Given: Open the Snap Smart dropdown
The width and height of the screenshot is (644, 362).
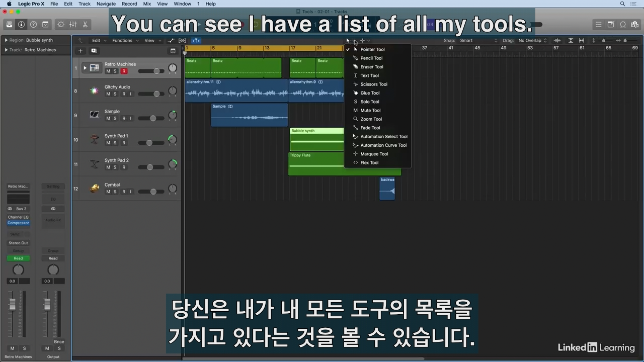Looking at the screenshot, I should tap(478, 40).
